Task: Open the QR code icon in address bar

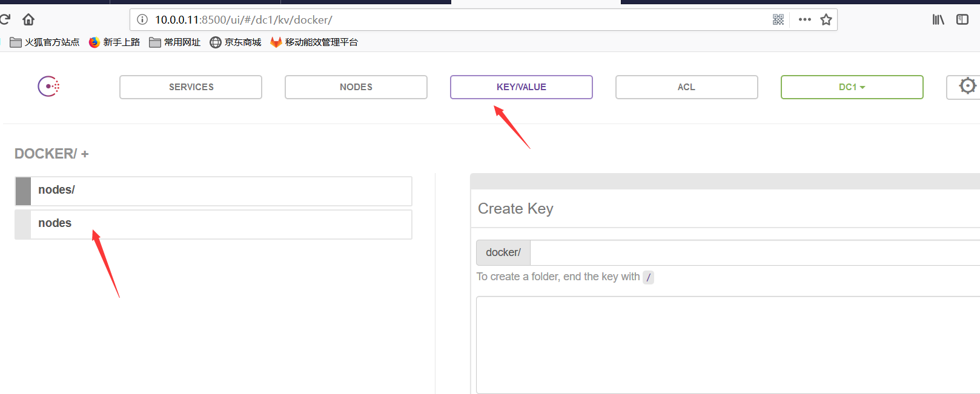Action: click(778, 19)
